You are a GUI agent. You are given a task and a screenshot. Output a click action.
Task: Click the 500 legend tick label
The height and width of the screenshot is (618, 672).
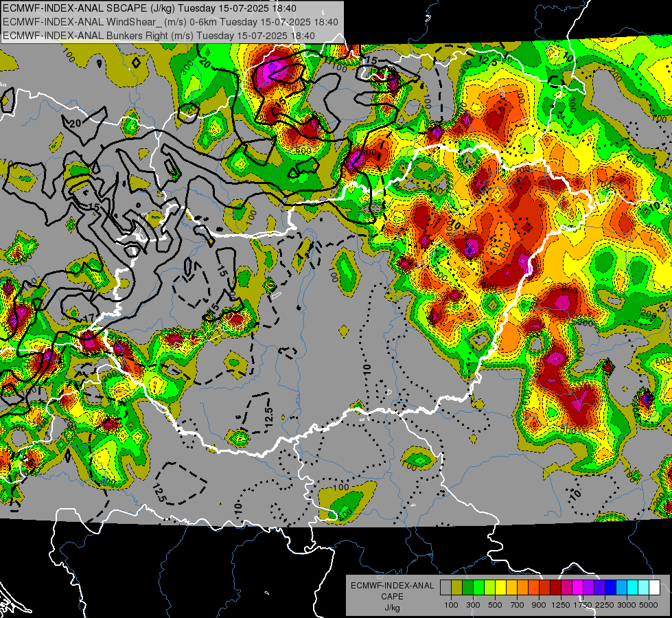[495, 605]
